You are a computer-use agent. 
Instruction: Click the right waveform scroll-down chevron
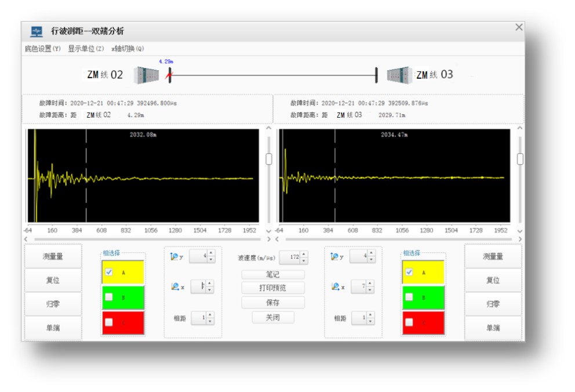pos(520,231)
